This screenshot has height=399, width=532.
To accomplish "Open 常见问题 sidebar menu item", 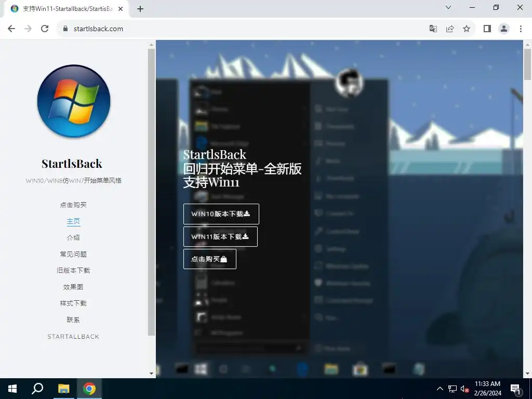I will [73, 254].
